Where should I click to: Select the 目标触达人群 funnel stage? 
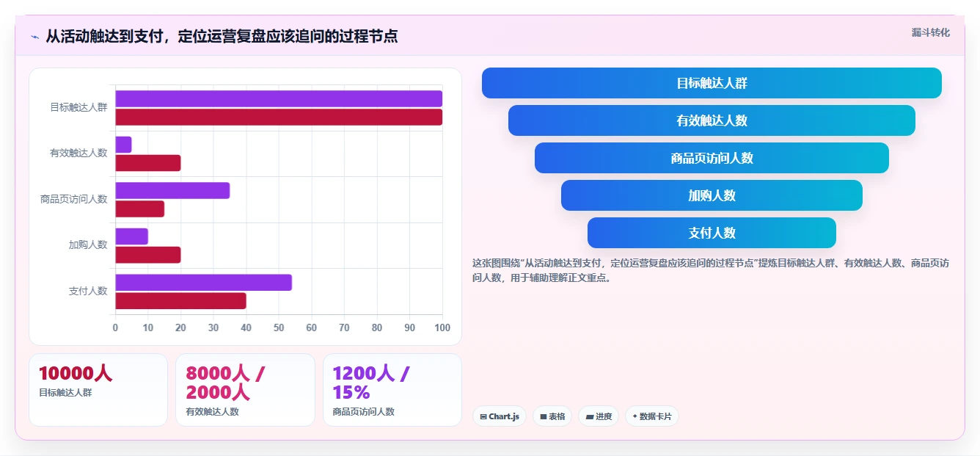pyautogui.click(x=712, y=83)
